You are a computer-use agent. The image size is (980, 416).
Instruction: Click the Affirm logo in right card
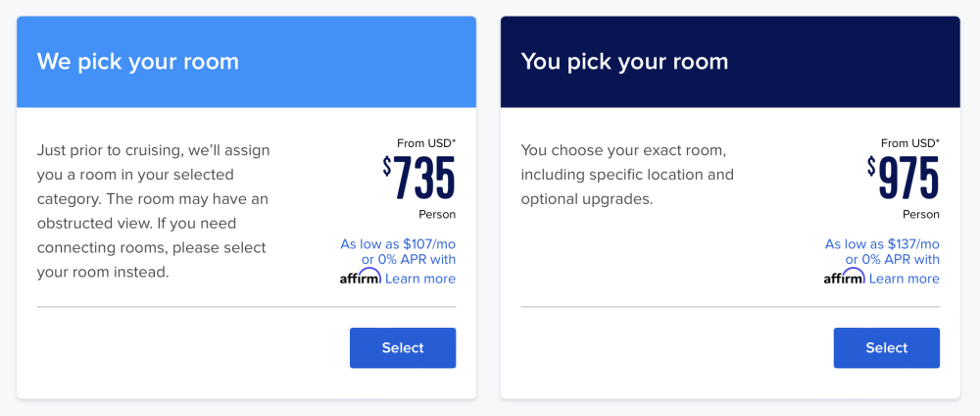pos(844,277)
